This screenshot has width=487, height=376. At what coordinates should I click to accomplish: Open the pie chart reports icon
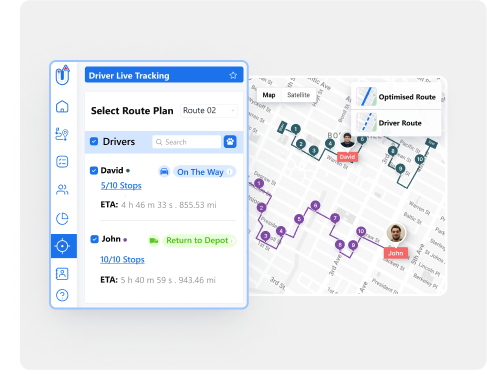[x=62, y=218]
